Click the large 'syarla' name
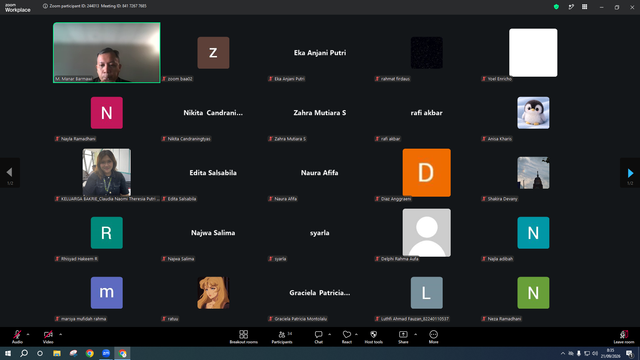 (x=320, y=233)
